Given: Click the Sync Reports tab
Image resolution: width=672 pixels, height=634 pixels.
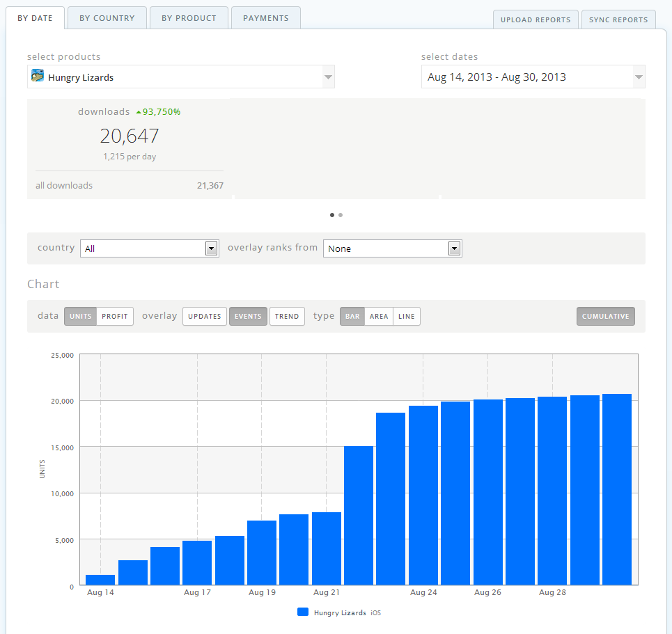Looking at the screenshot, I should pyautogui.click(x=618, y=19).
